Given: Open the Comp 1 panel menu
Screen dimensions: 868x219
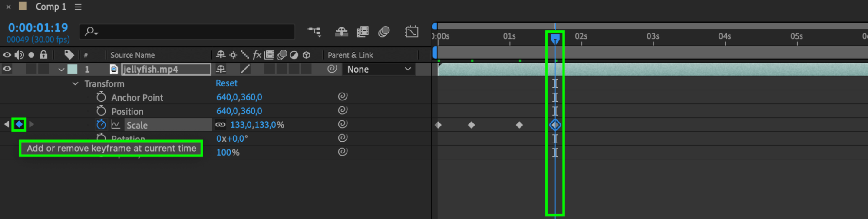Looking at the screenshot, I should [x=78, y=7].
